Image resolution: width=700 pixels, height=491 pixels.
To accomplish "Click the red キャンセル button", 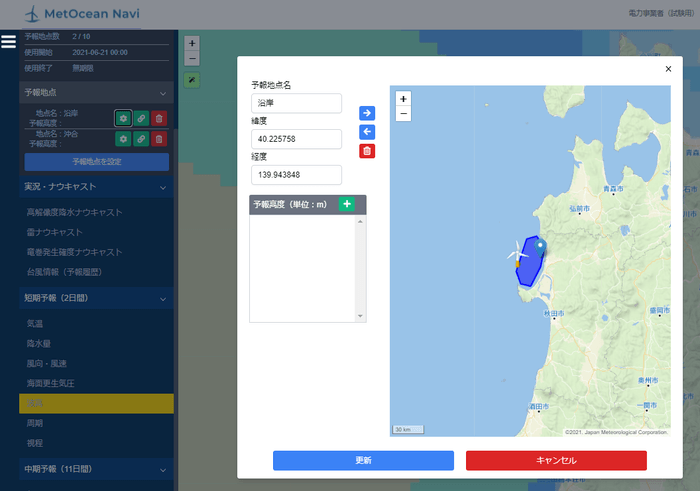I will coord(556,460).
